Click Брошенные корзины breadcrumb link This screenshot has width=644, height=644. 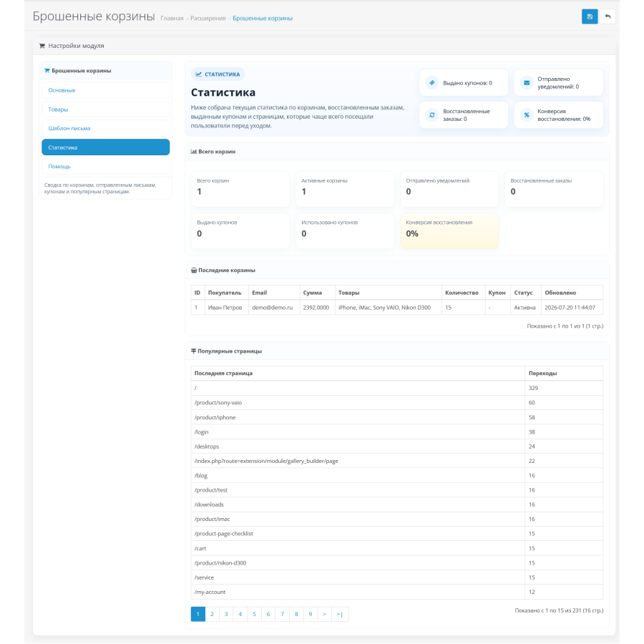point(263,19)
